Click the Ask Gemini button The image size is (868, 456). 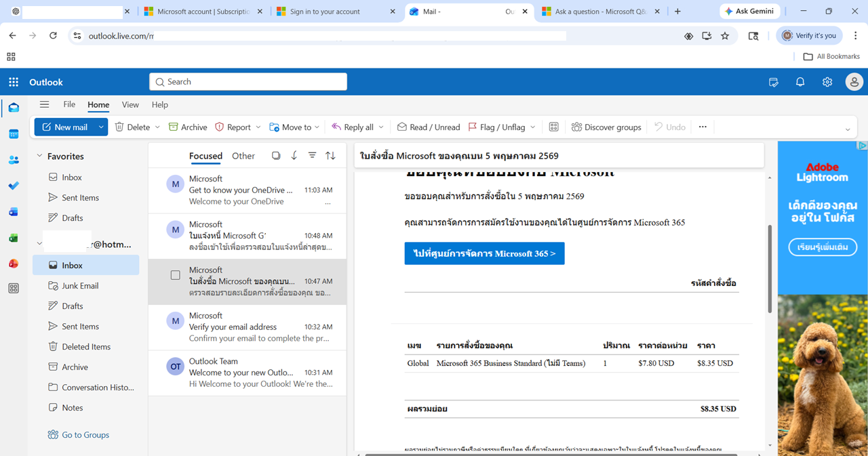click(x=749, y=12)
